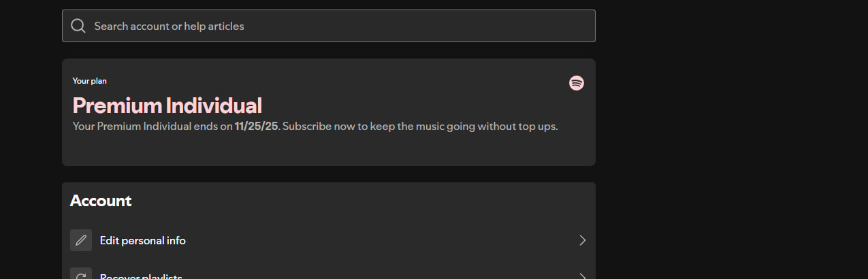
Task: Click the pink Spotify logo icon
Action: coord(577,83)
